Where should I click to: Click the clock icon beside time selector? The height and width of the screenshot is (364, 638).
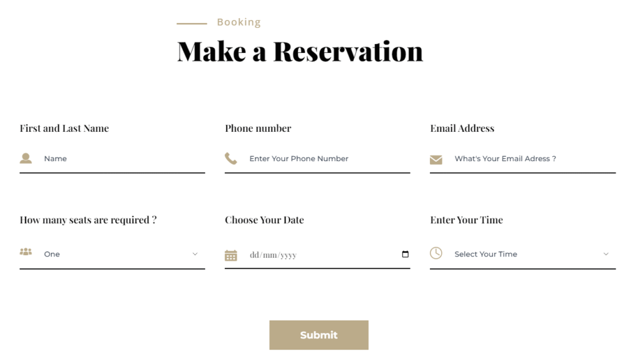tap(436, 253)
